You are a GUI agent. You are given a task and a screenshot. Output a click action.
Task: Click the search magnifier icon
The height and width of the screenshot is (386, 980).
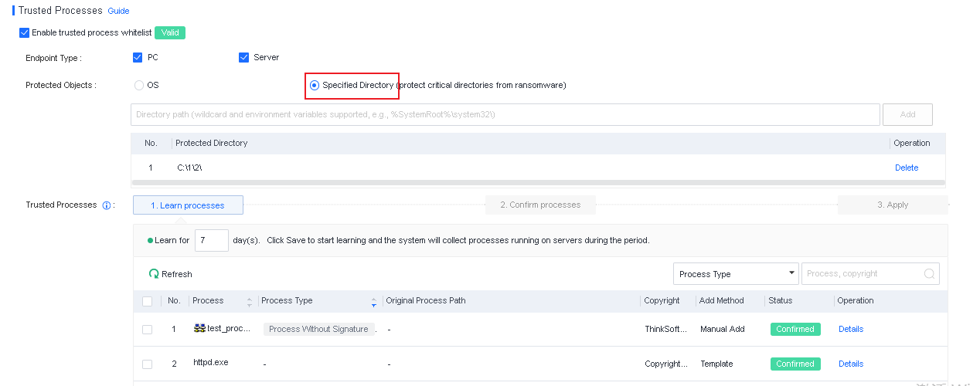click(x=929, y=274)
